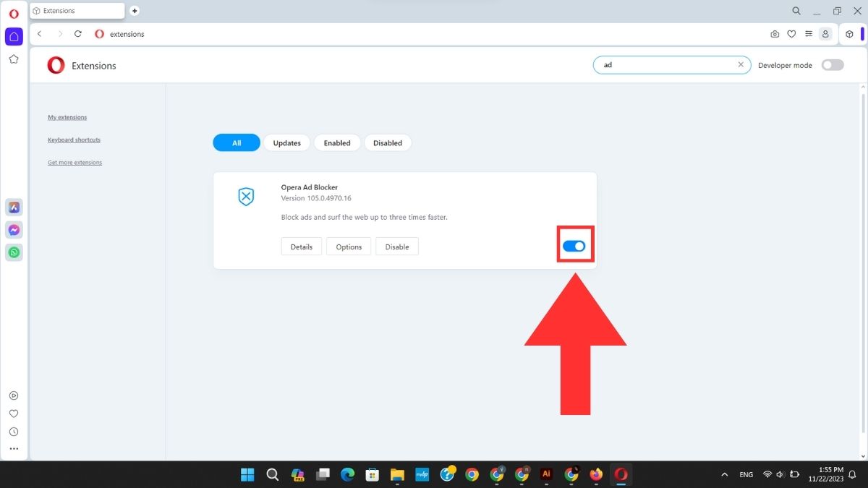Reload the extensions page
Screen dimensions: 868x488
click(78, 34)
